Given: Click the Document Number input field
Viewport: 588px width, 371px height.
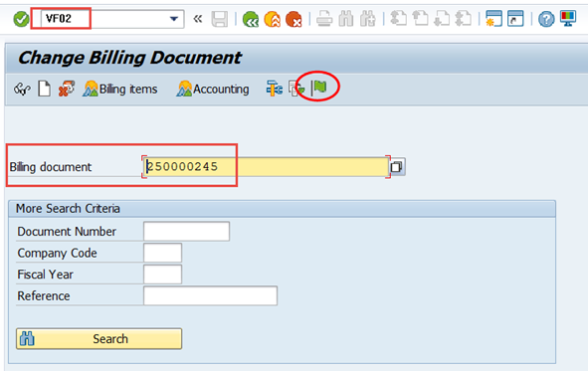Looking at the screenshot, I should pos(186,231).
